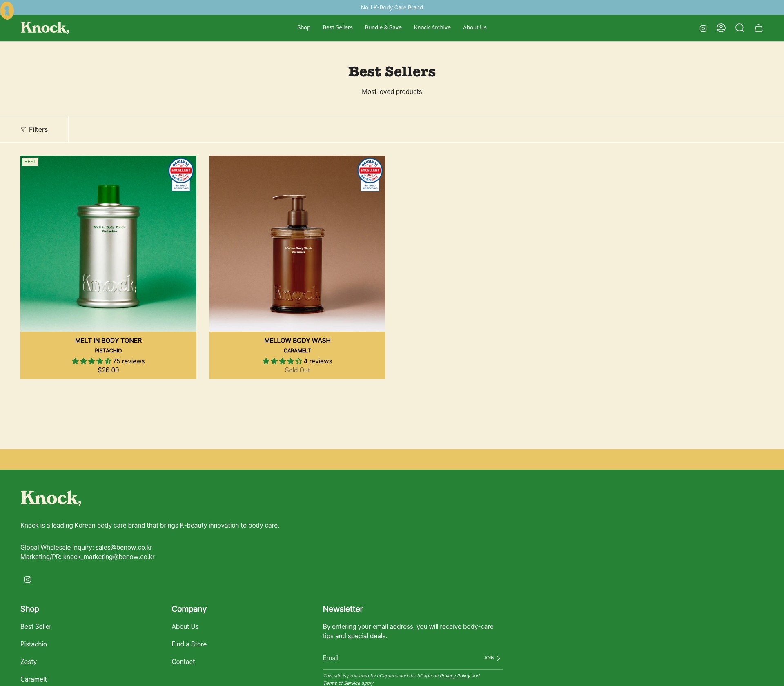Select the Mellow Body Wash product image
The width and height of the screenshot is (784, 686).
pos(297,243)
